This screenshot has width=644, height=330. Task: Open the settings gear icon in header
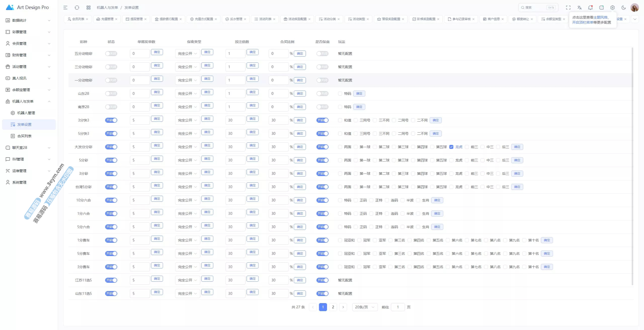[612, 8]
